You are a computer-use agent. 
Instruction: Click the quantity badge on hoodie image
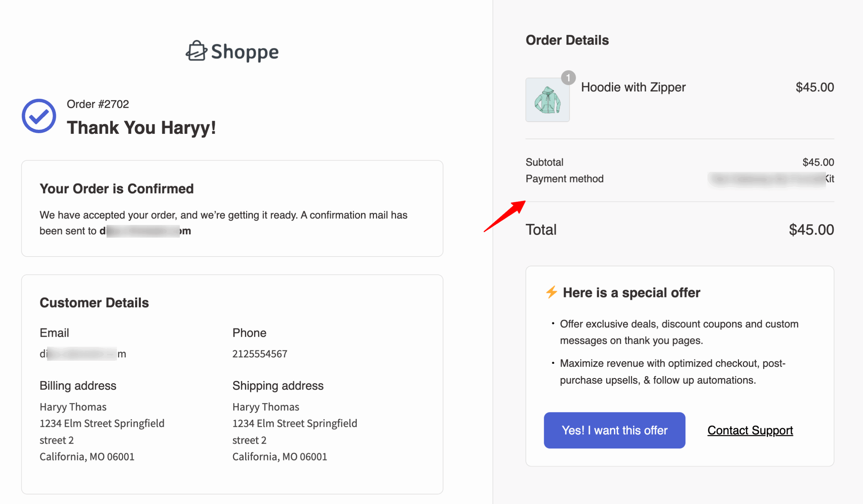point(568,78)
